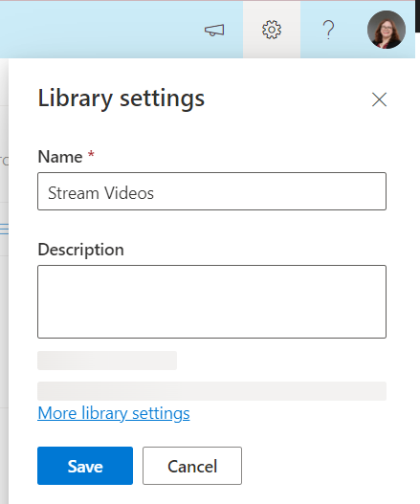Click the short gray loading placeholder bar
420x504 pixels.
pyautogui.click(x=107, y=361)
